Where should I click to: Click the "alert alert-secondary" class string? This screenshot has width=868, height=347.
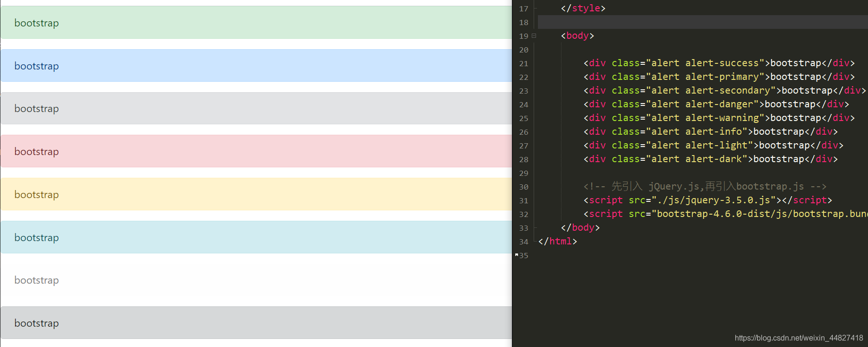(x=711, y=90)
